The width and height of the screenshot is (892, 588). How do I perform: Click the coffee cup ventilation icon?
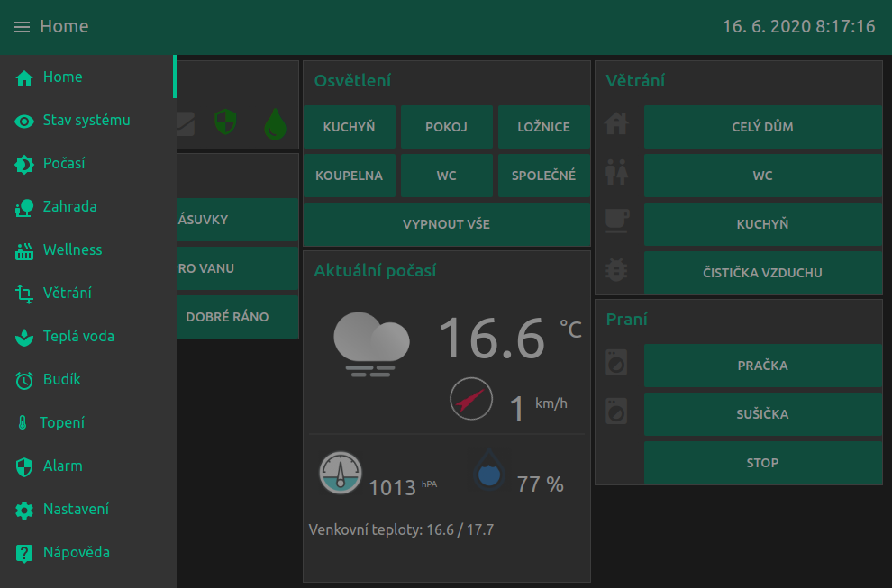pos(617,221)
